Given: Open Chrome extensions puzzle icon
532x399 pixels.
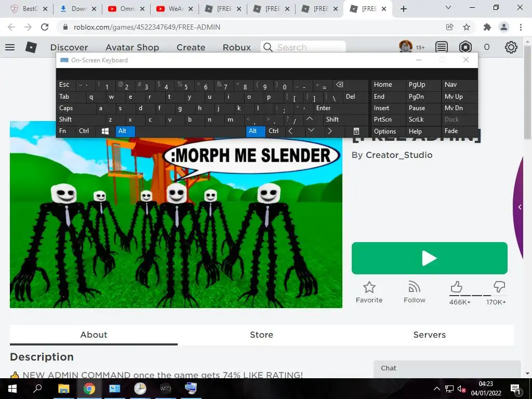Looking at the screenshot, I should tap(487, 27).
